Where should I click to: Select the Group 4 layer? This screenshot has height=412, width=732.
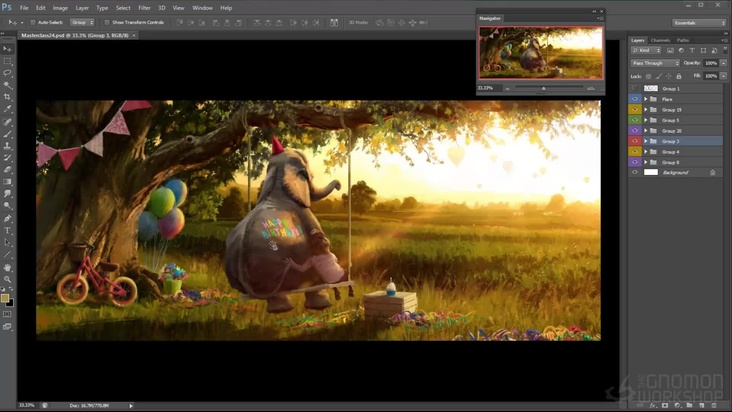tap(670, 152)
